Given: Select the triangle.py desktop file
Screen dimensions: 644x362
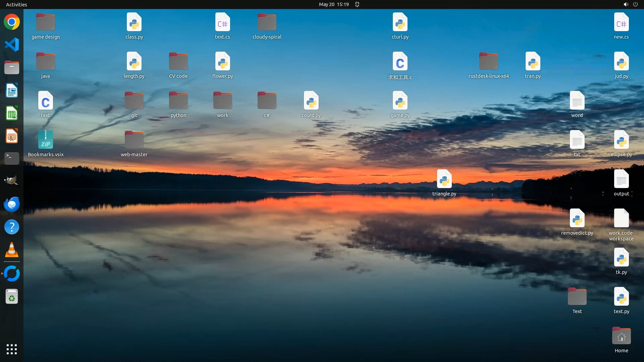Looking at the screenshot, I should coord(444,179).
